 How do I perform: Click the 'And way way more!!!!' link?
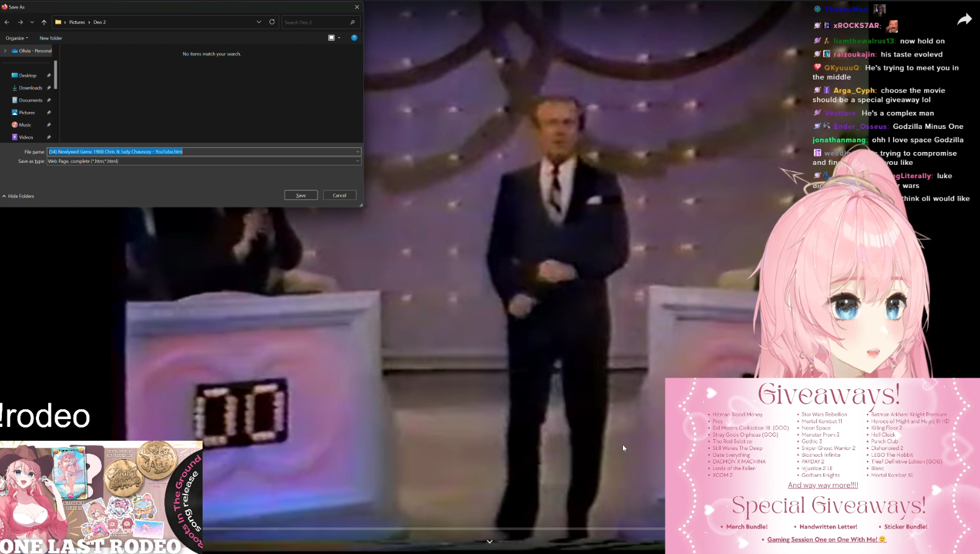(823, 485)
